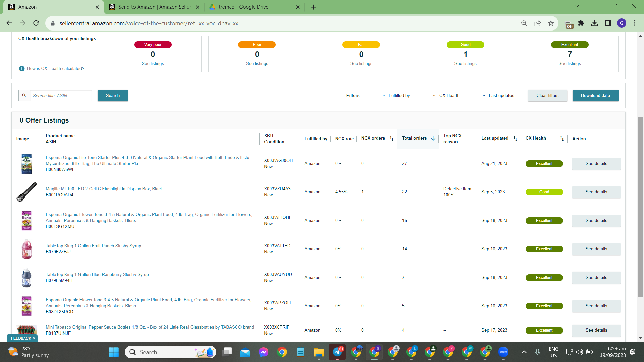Image resolution: width=644 pixels, height=362 pixels.
Task: See listings under the Excellent category
Action: (x=570, y=64)
